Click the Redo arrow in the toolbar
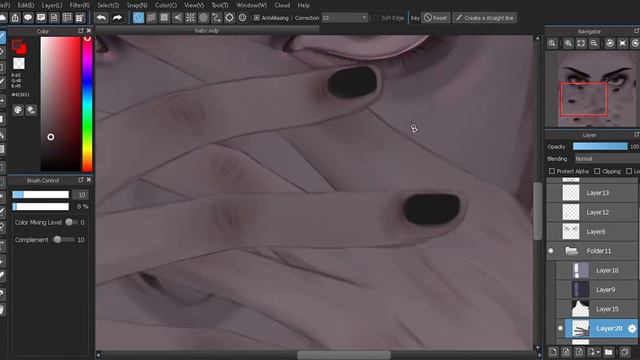Image resolution: width=640 pixels, height=360 pixels. pos(117,18)
